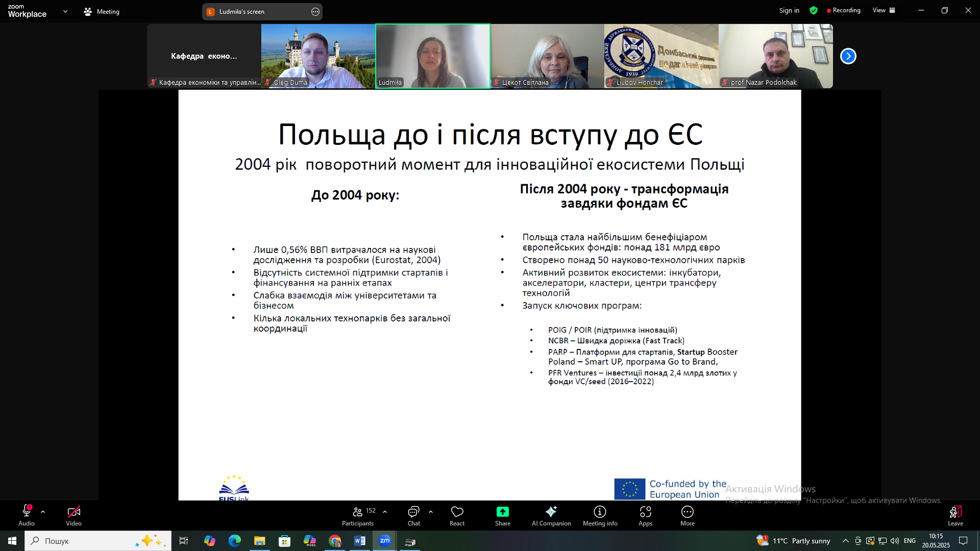The image size is (980, 551).
Task: Expand the Zoom Workplace dropdown chevron
Action: click(65, 11)
